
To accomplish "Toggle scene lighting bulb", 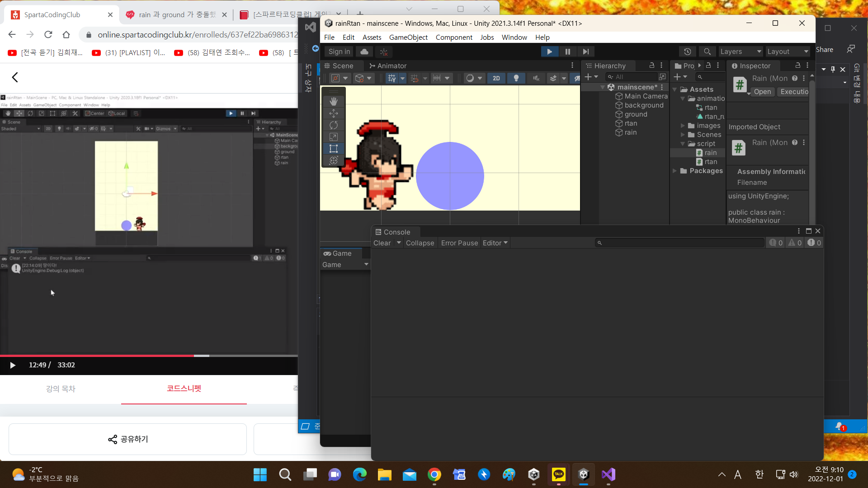I will (x=516, y=78).
